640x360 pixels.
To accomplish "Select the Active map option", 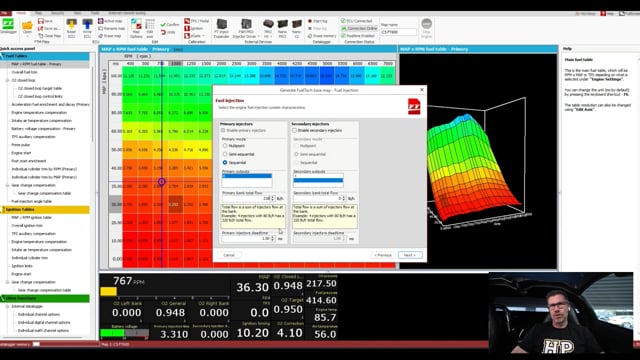I will pyautogui.click(x=110, y=21).
